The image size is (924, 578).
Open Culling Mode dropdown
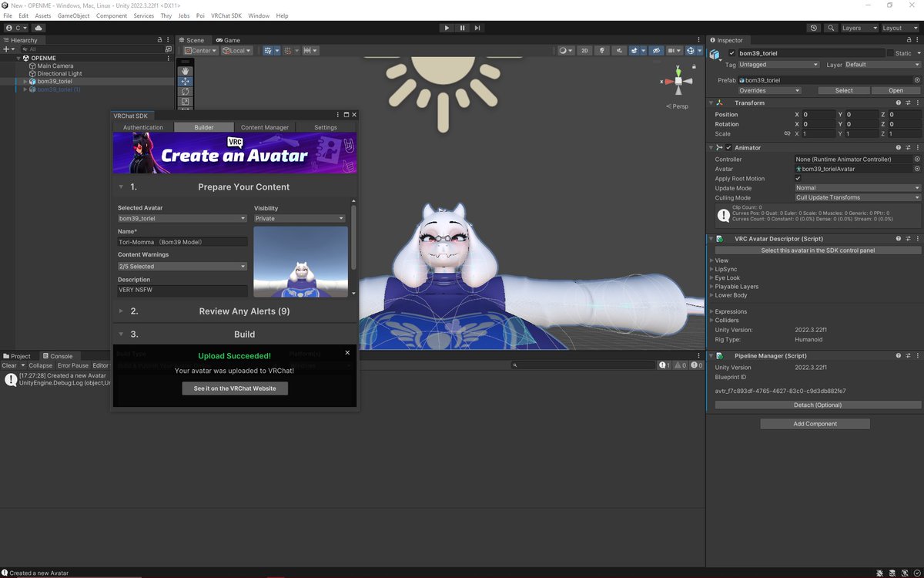point(858,197)
